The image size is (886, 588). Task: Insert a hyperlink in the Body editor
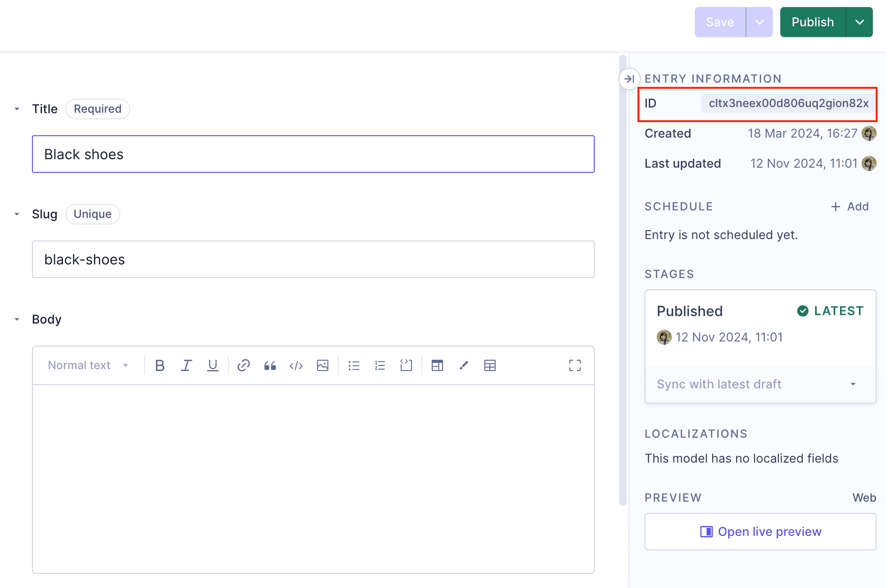tap(243, 365)
